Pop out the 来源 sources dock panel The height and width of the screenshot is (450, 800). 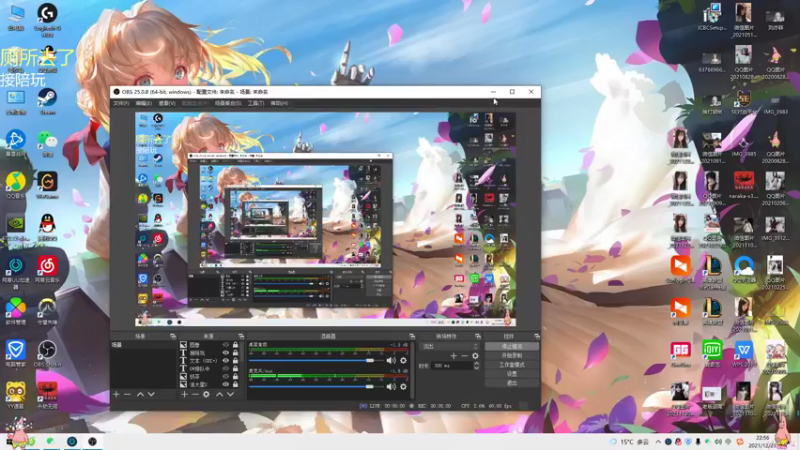pos(241,336)
